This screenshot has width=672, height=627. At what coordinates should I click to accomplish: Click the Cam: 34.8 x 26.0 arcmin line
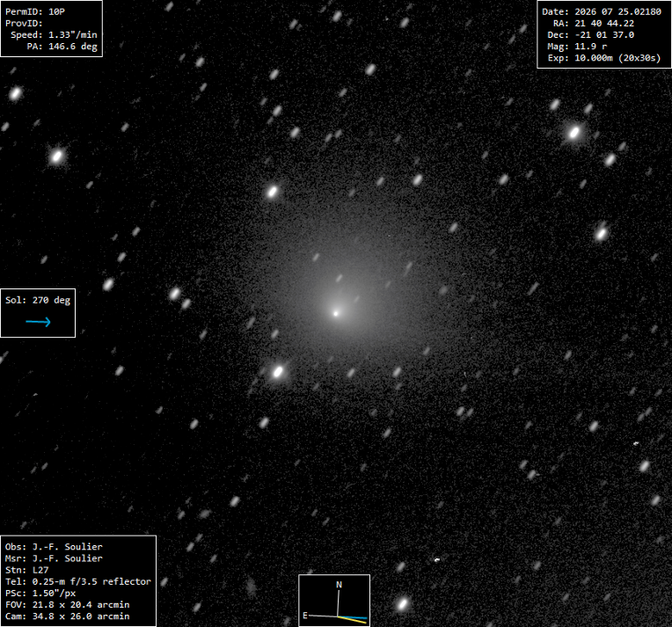click(x=67, y=616)
